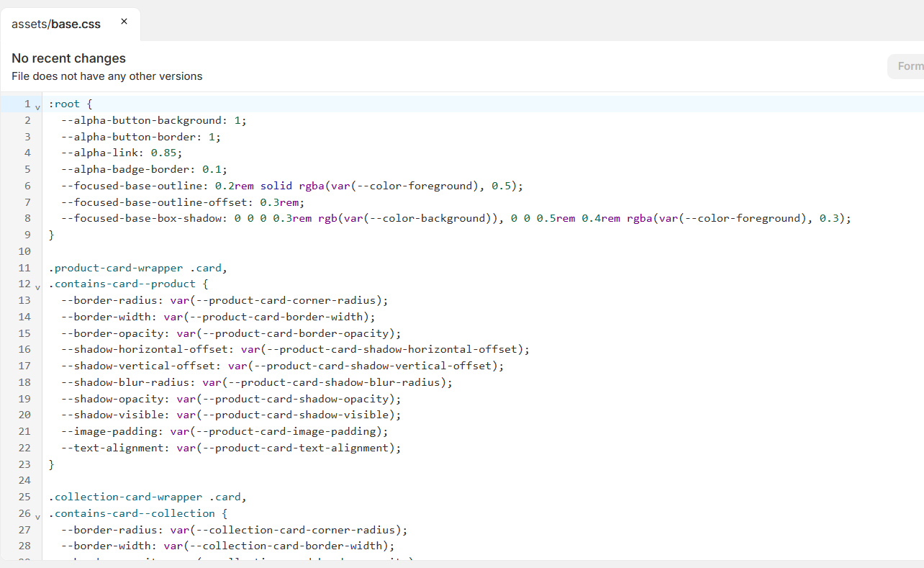Click the ':root {' selector on line 1

pyautogui.click(x=71, y=104)
